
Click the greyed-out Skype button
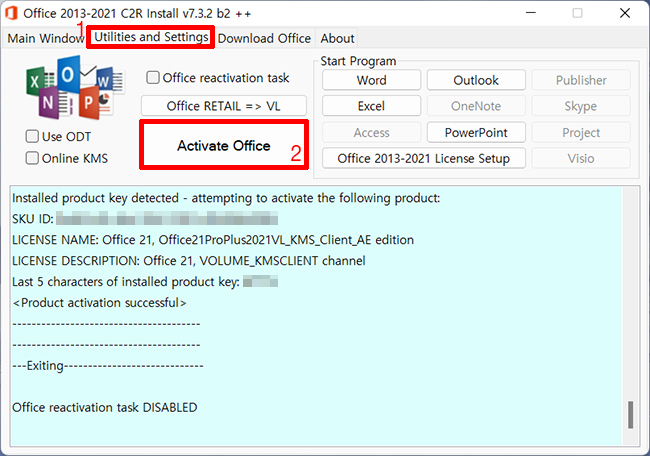click(581, 106)
